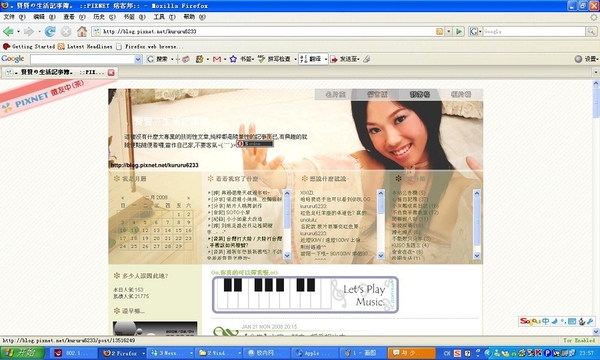Viewport: 600px width, 360px height.
Task: Click the blue star bookmarks icon on Google toolbar
Action: point(233,59)
